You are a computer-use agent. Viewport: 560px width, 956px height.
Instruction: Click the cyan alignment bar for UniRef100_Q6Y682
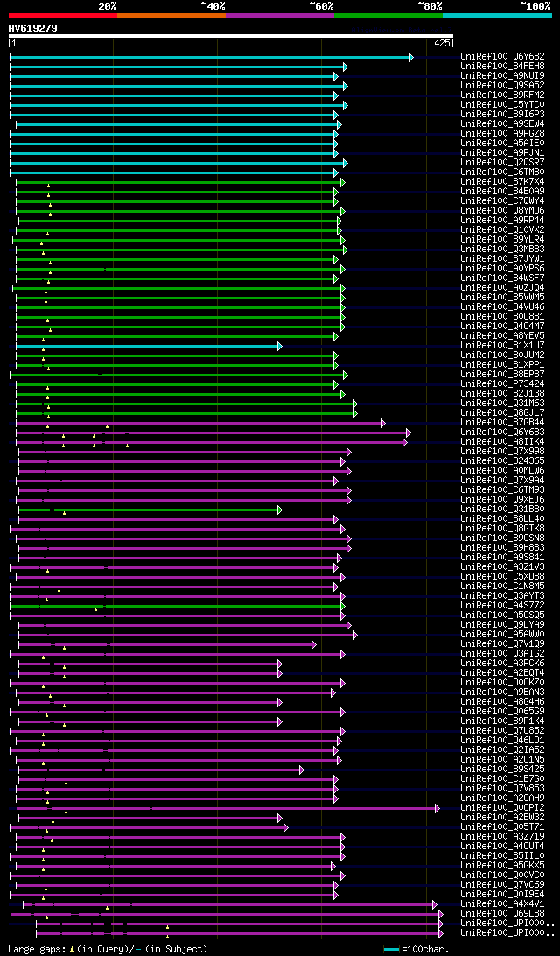click(212, 57)
